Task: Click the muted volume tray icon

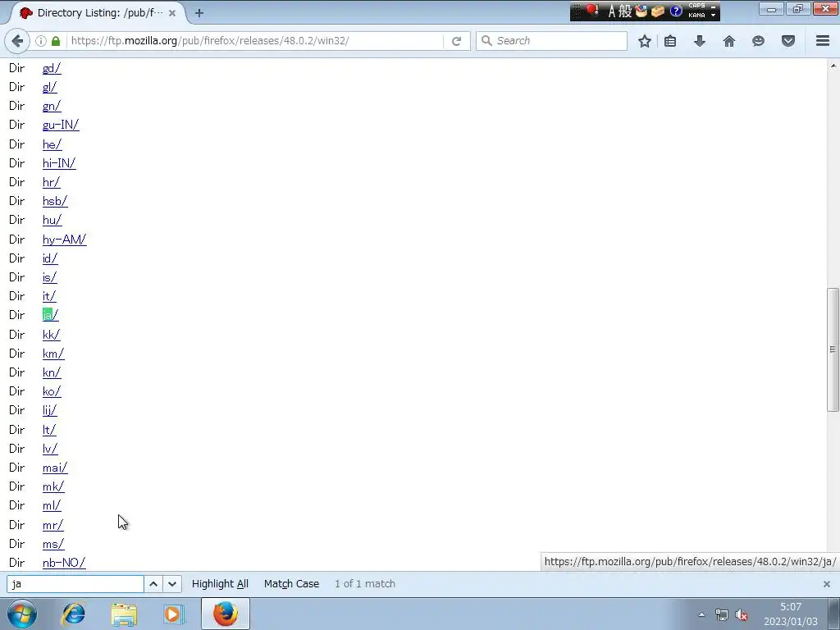Action: [x=742, y=615]
